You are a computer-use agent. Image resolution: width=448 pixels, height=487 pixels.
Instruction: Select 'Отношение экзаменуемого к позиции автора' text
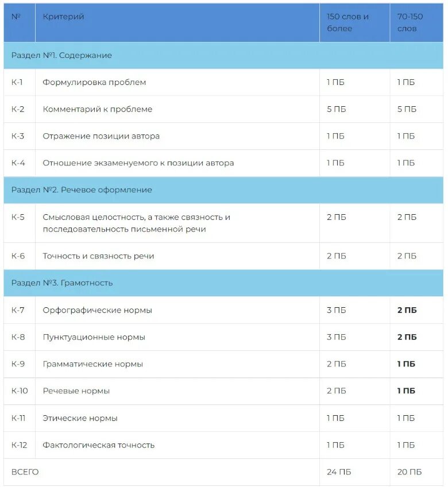pyautogui.click(x=138, y=163)
